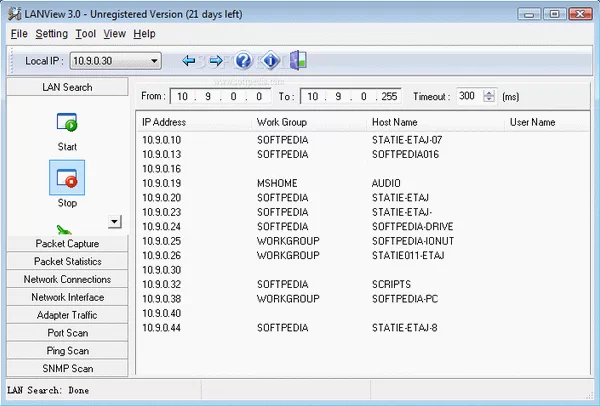Select the 10.9.0.26 row
The image size is (600, 406).
point(363,256)
